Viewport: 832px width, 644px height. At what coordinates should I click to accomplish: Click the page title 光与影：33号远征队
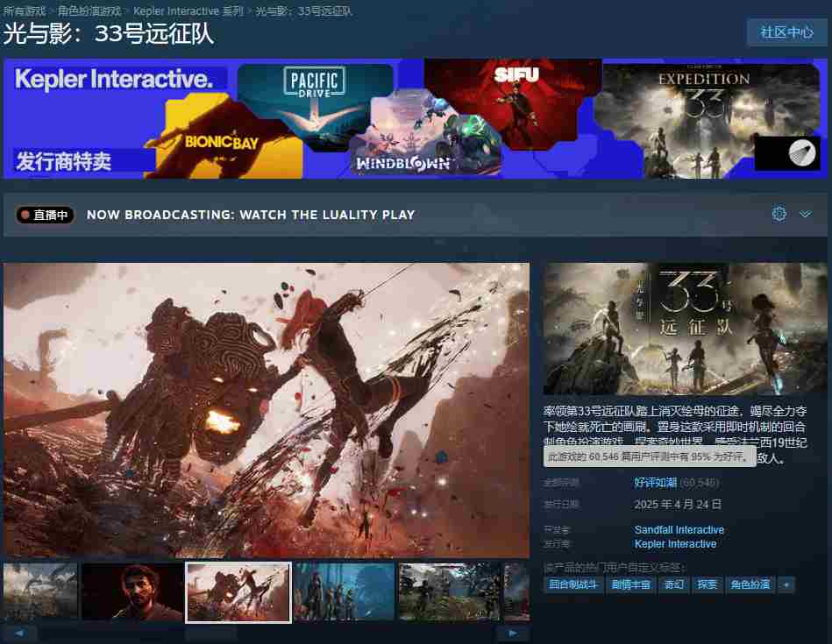click(x=109, y=33)
